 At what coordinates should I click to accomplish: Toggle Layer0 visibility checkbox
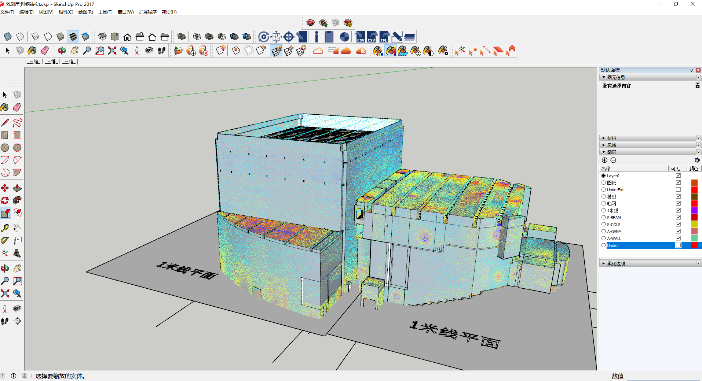[x=678, y=176]
